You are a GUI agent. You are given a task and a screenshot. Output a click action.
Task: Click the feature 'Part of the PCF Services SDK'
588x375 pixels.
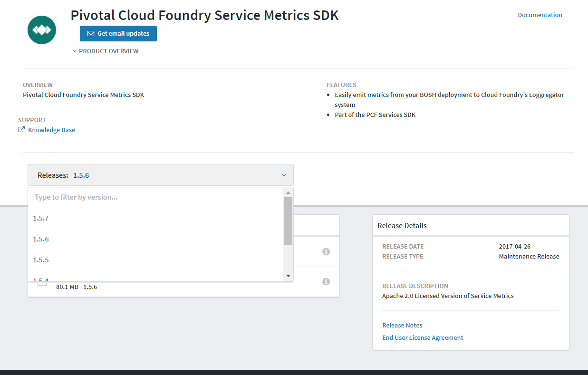click(375, 115)
